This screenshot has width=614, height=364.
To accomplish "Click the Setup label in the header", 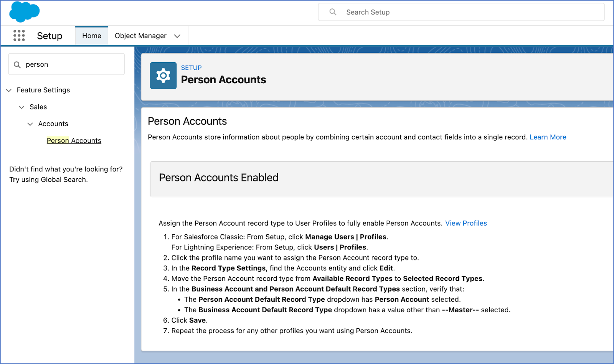I will click(49, 35).
